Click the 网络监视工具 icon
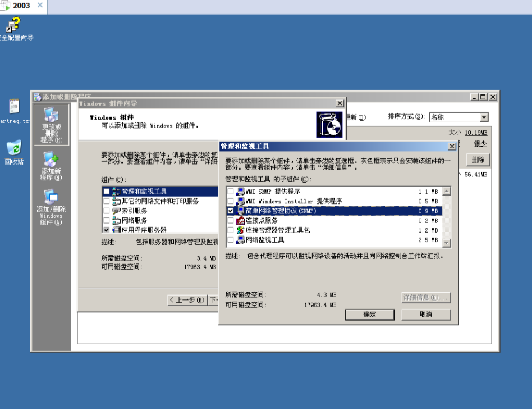 241,240
